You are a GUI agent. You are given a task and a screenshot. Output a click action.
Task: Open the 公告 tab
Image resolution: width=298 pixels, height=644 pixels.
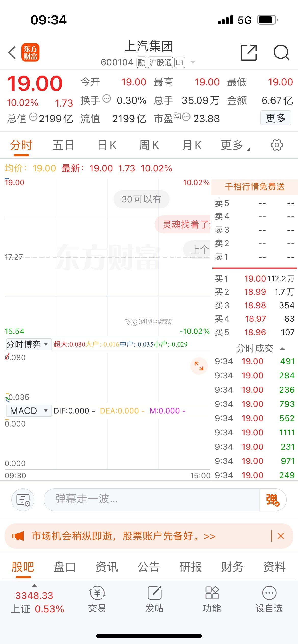pyautogui.click(x=149, y=567)
